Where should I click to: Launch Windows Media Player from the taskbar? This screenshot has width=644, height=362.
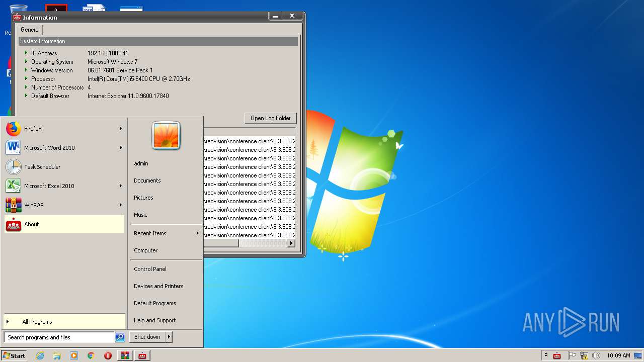pyautogui.click(x=74, y=355)
